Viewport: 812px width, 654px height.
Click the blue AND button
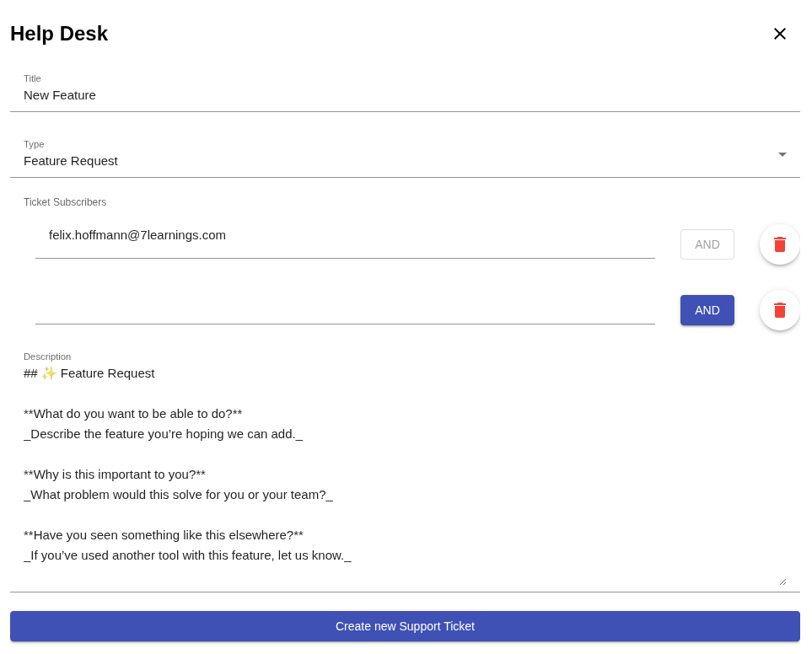point(707,310)
